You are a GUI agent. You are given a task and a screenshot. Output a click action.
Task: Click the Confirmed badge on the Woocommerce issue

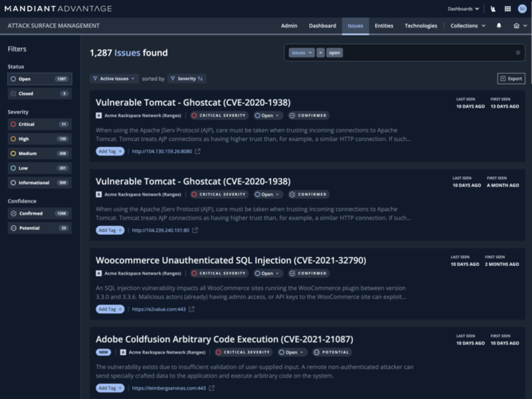(309, 273)
